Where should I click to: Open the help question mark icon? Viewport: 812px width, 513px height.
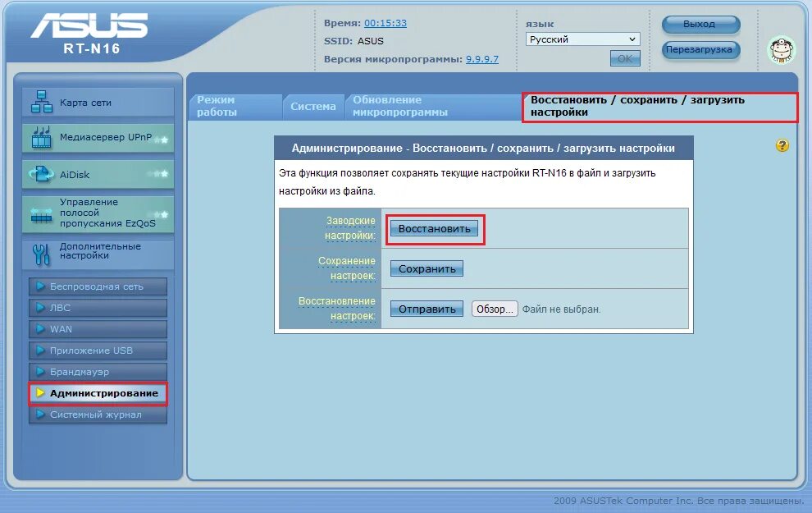(x=782, y=145)
